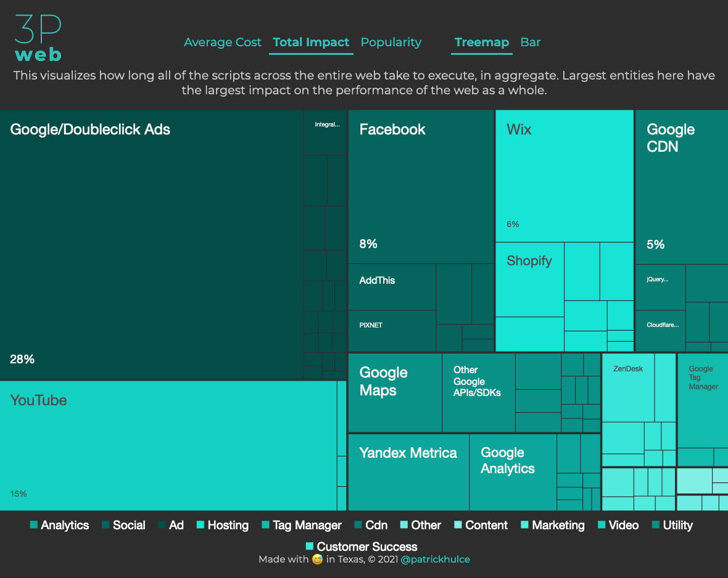Select the Treemap view

481,42
